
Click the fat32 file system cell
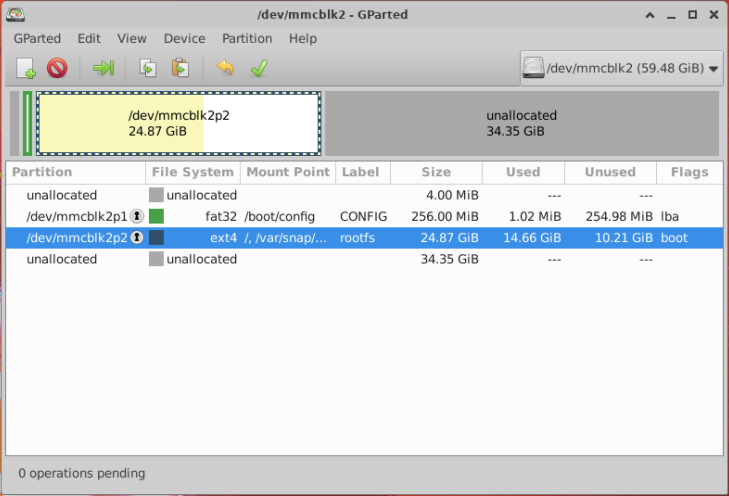pos(221,217)
